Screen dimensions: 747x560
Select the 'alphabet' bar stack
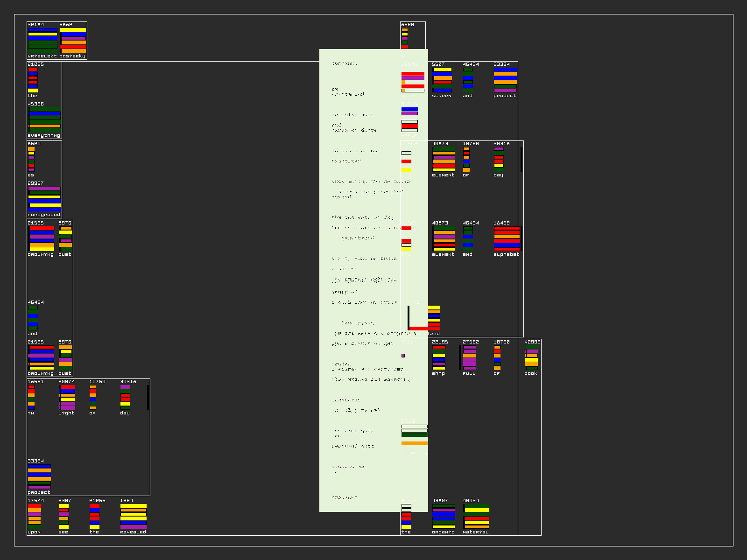[507, 238]
